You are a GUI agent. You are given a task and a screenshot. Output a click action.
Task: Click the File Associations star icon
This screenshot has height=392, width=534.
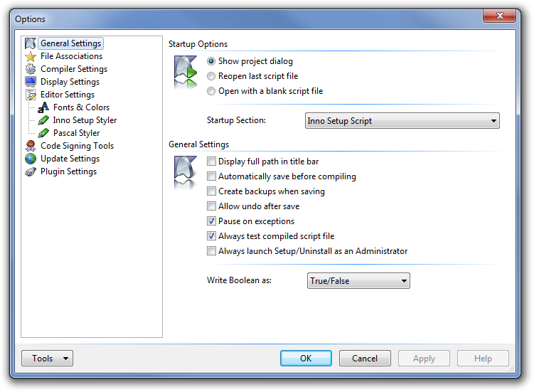coord(31,56)
